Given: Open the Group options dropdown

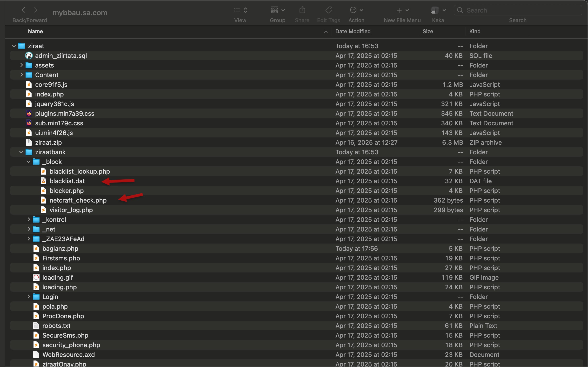Looking at the screenshot, I should (x=278, y=10).
